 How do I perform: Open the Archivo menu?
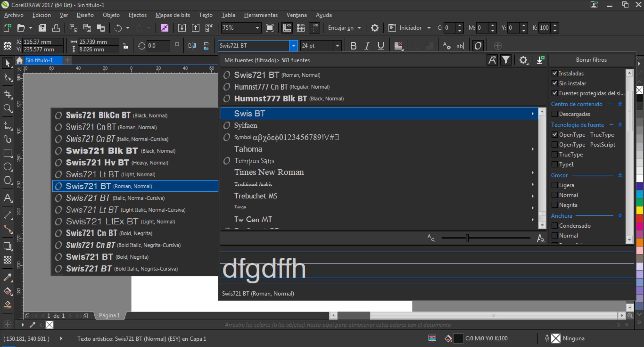click(14, 15)
